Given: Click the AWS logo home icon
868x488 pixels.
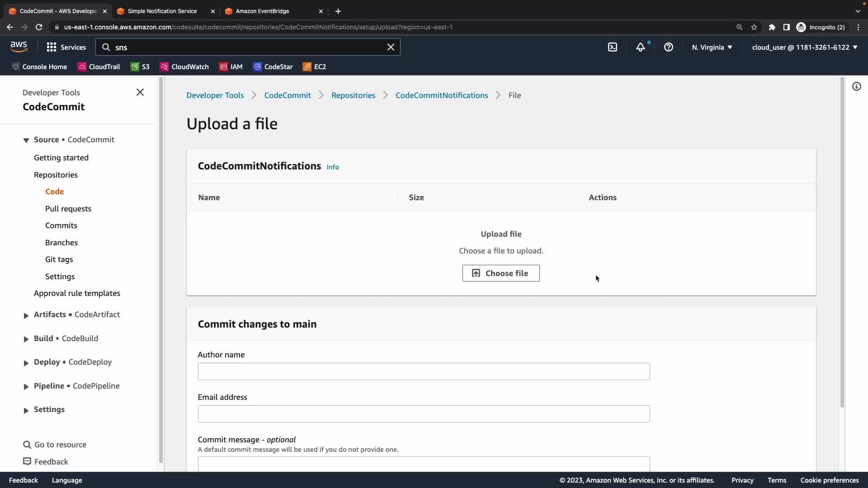Looking at the screenshot, I should [x=19, y=47].
